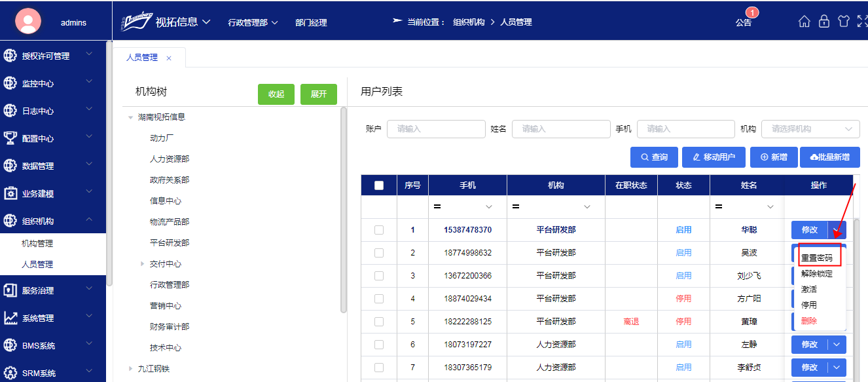Screen dimensions: 868x382
Task: Select 删除 menu option
Action: coord(809,321)
